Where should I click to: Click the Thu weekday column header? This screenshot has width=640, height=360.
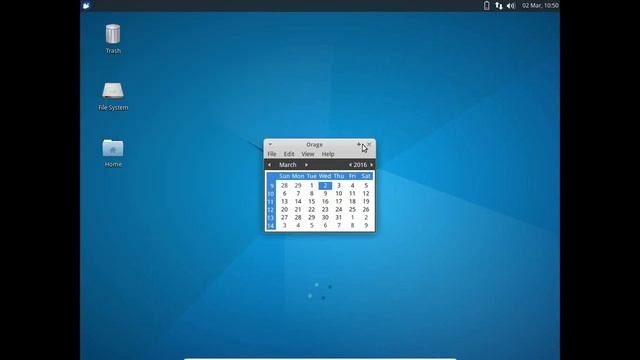[x=339, y=176]
